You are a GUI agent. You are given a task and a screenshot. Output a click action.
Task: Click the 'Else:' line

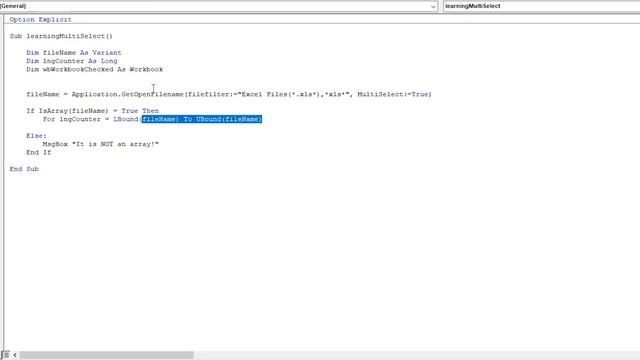[36, 136]
